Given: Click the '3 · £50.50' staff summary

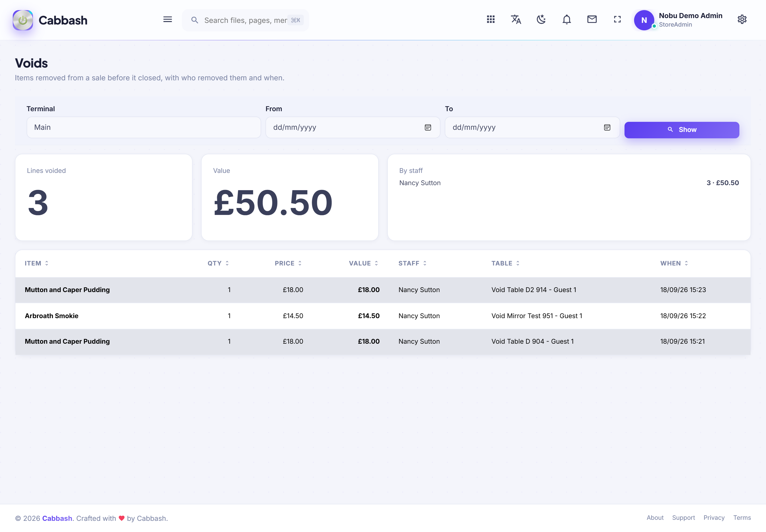Looking at the screenshot, I should [723, 183].
